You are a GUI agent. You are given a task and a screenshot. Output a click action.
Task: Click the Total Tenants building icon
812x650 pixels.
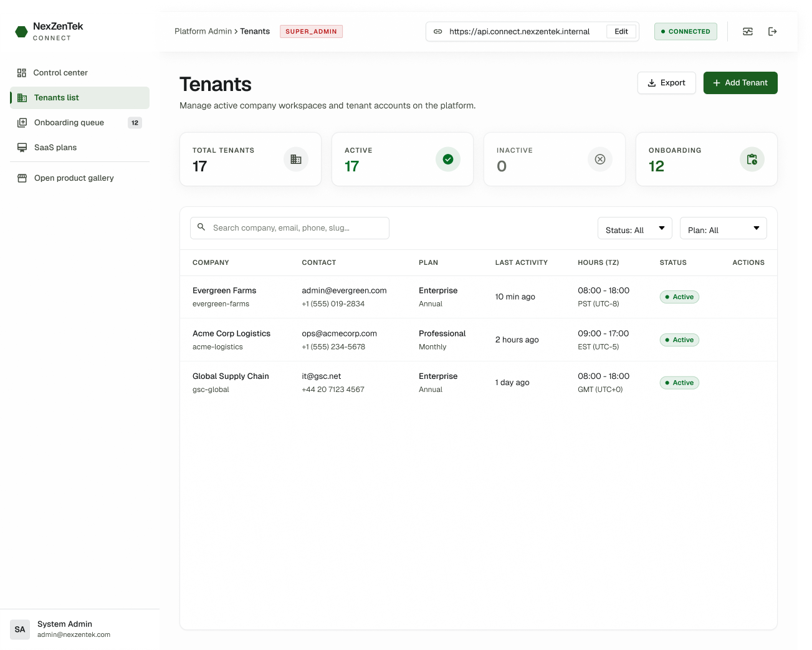(296, 160)
